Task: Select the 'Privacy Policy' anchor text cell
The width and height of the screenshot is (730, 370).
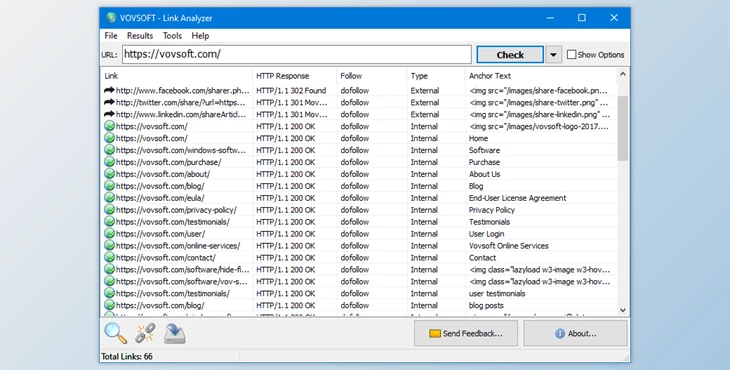Action: 492,210
